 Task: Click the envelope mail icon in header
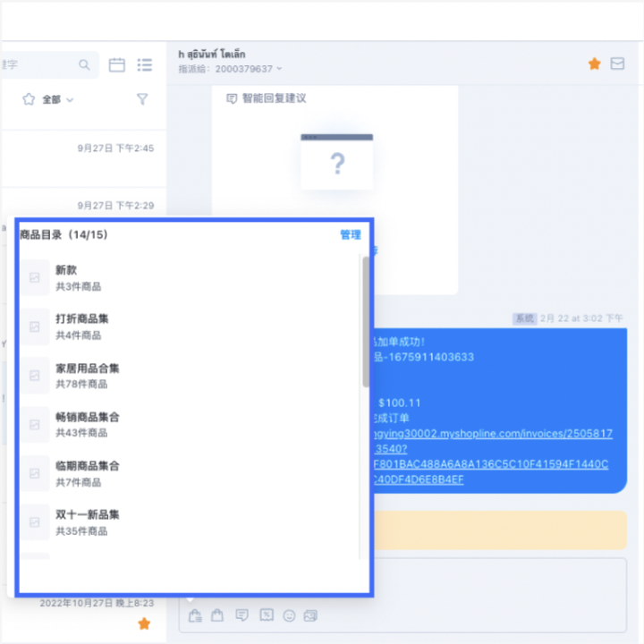(617, 64)
